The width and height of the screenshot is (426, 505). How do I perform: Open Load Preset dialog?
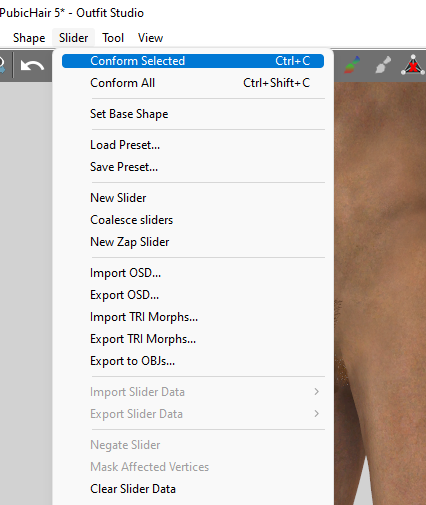[193, 145]
